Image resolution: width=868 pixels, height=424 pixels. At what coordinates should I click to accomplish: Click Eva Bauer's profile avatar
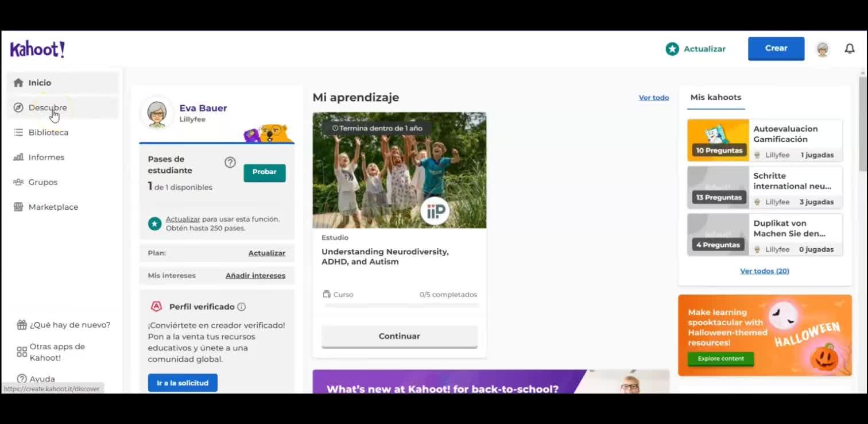tap(157, 113)
